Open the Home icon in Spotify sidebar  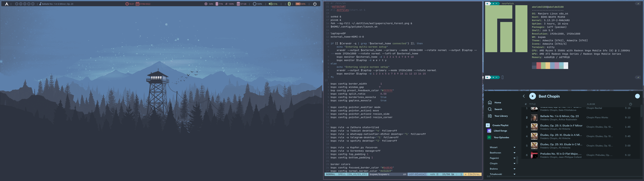pyautogui.click(x=490, y=102)
